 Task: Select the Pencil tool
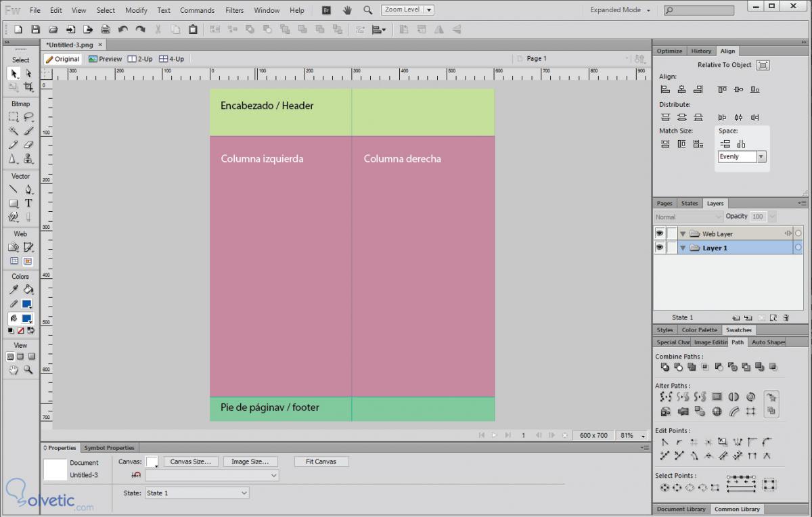pyautogui.click(x=14, y=144)
